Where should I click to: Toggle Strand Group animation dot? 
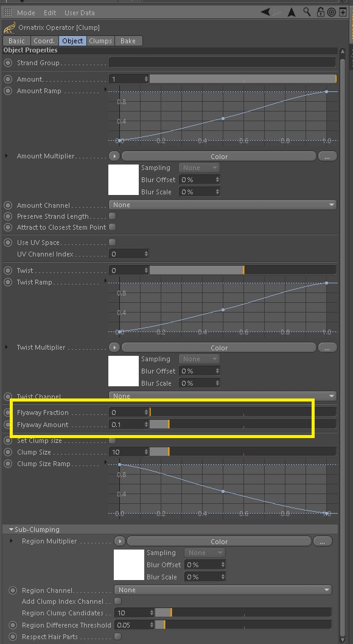point(8,63)
